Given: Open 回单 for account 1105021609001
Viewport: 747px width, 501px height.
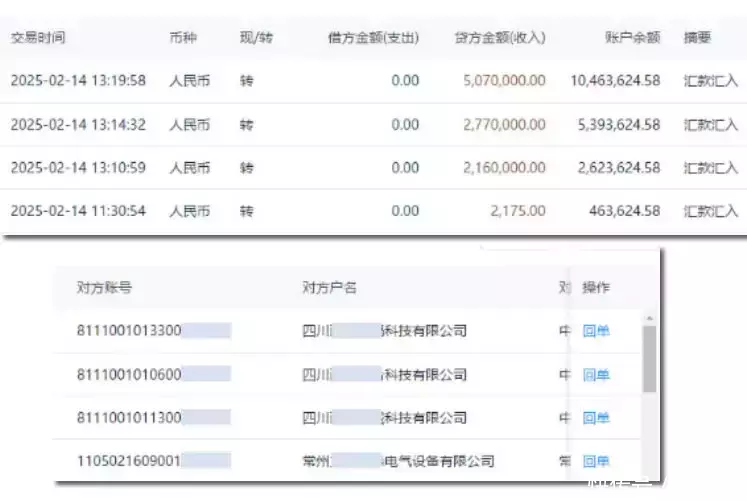Looking at the screenshot, I should [596, 461].
